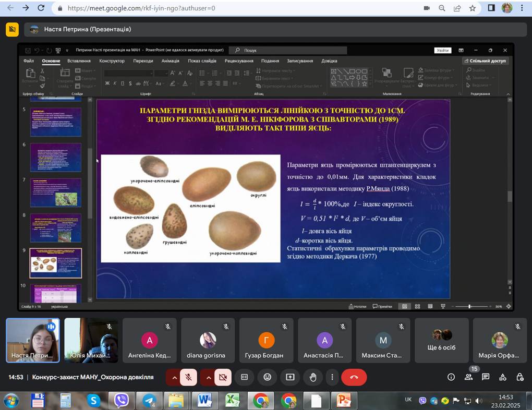Raise hand in the Meet call
Image resolution: width=532 pixels, height=410 pixels.
pos(312,377)
